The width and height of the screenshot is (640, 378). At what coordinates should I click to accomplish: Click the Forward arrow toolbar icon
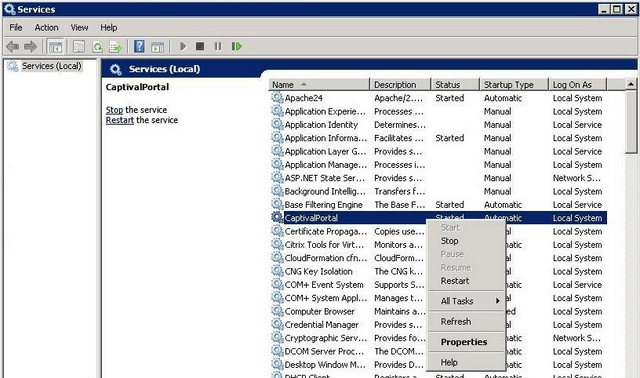tap(30, 47)
